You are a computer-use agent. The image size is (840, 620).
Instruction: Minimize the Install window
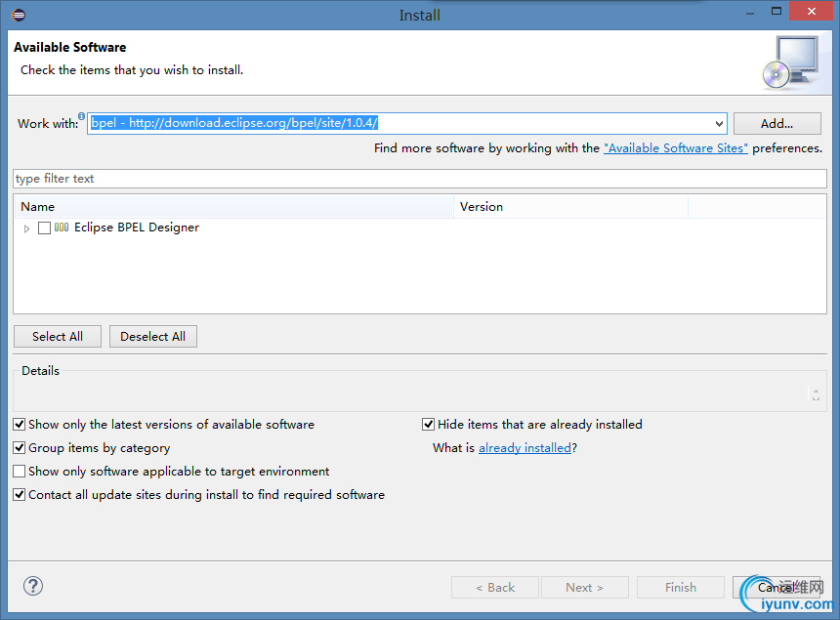(750, 13)
